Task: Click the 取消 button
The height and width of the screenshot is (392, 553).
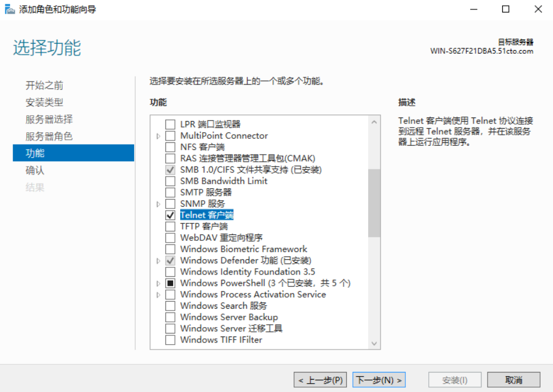Action: tap(513, 380)
